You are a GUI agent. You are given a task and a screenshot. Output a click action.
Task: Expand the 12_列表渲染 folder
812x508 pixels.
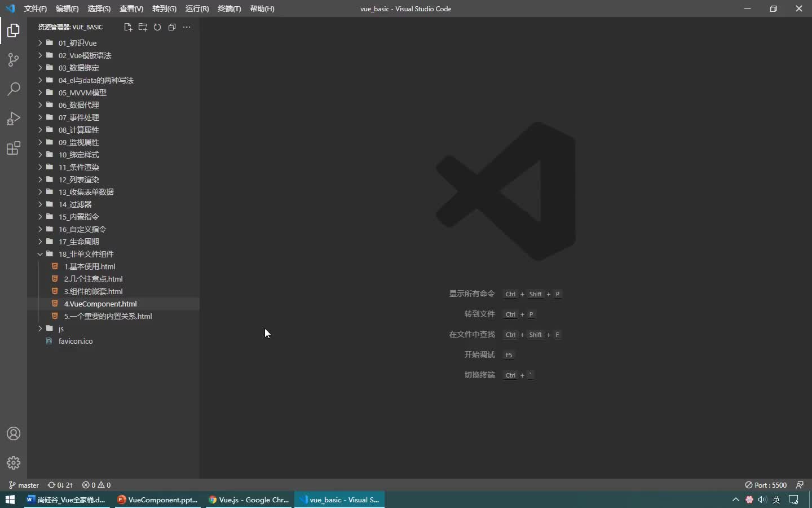click(113, 179)
